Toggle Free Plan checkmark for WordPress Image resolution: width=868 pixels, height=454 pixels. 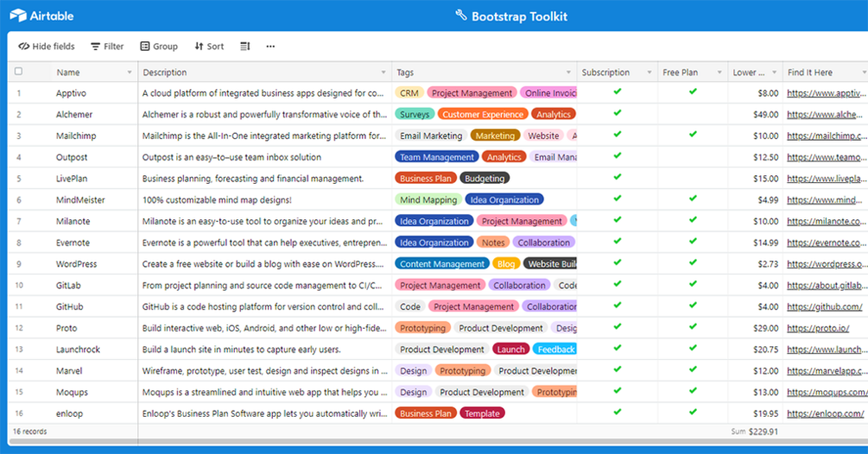[x=693, y=262]
